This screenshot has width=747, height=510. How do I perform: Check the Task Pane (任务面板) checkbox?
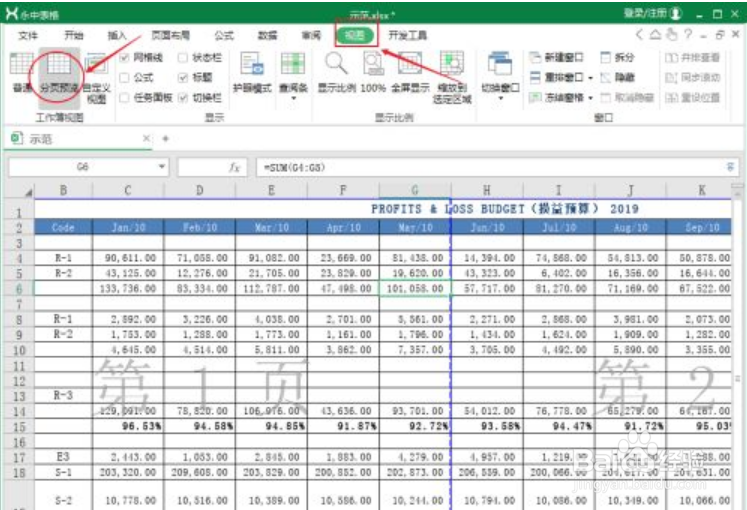coord(124,98)
